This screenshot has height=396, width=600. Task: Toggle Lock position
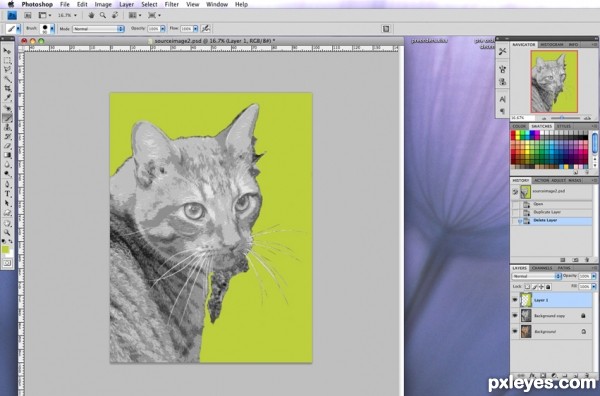point(541,287)
